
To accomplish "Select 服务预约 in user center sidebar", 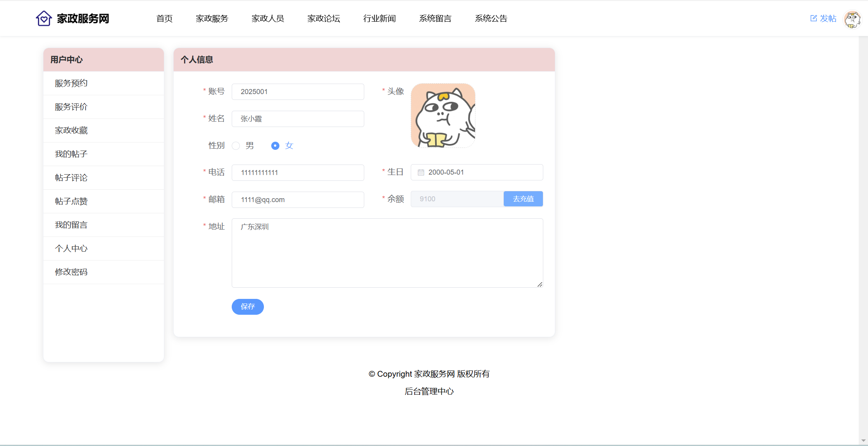I will pyautogui.click(x=71, y=83).
